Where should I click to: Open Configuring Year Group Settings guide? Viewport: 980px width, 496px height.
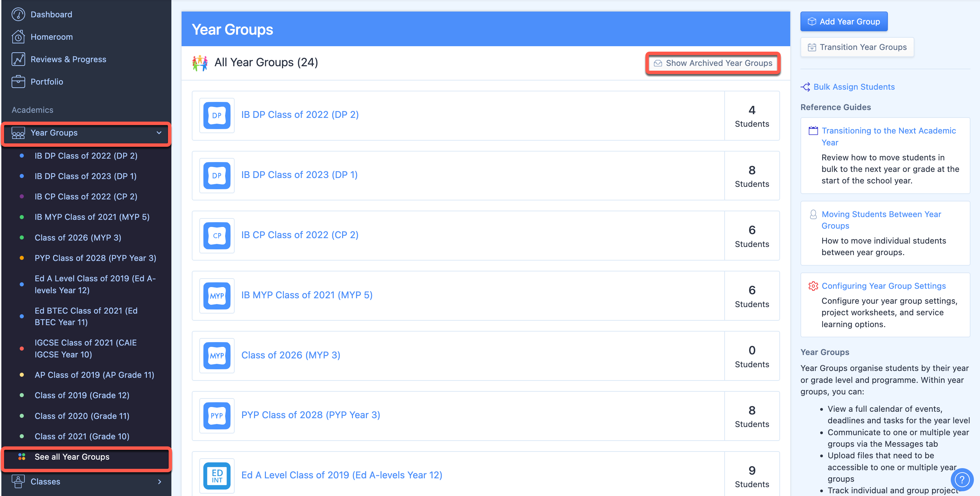(884, 286)
